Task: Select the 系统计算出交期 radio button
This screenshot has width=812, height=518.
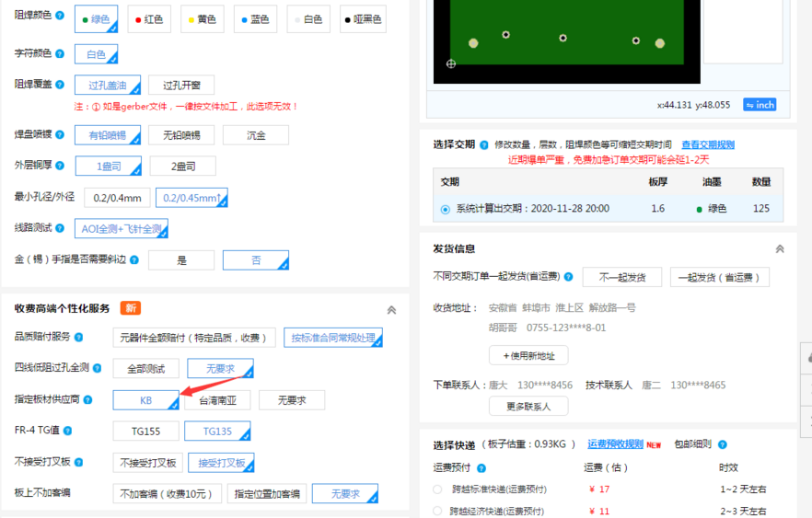Action: pos(446,209)
